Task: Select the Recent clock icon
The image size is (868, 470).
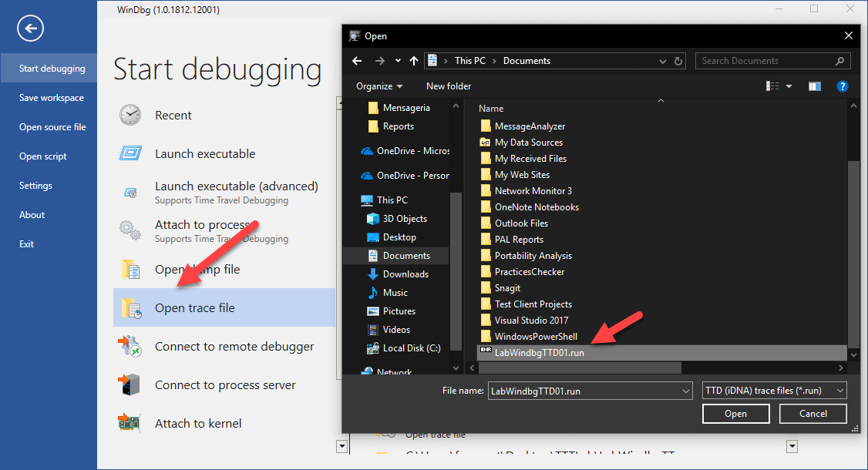Action: coord(130,115)
